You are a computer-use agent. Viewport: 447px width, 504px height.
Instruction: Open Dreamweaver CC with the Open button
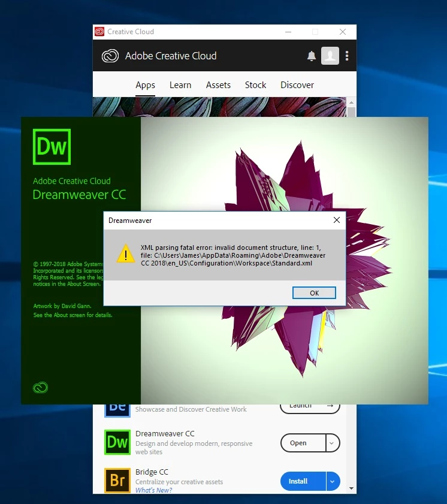(303, 443)
